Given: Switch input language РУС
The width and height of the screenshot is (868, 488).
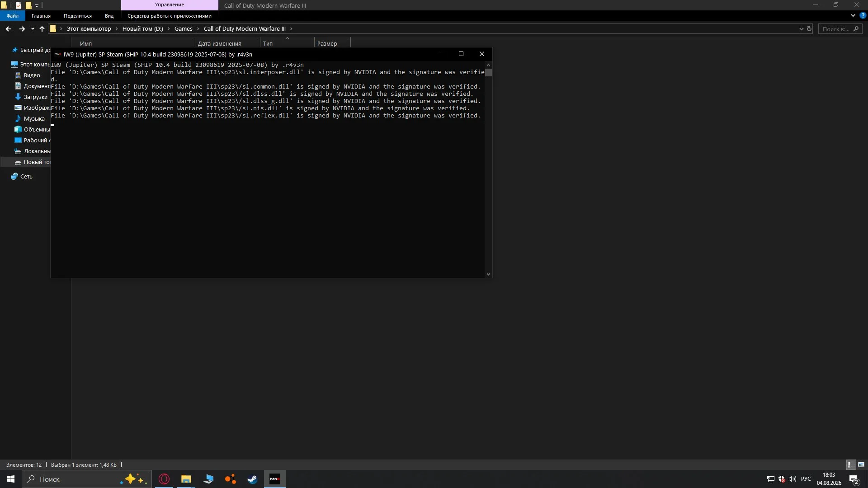Looking at the screenshot, I should [806, 479].
